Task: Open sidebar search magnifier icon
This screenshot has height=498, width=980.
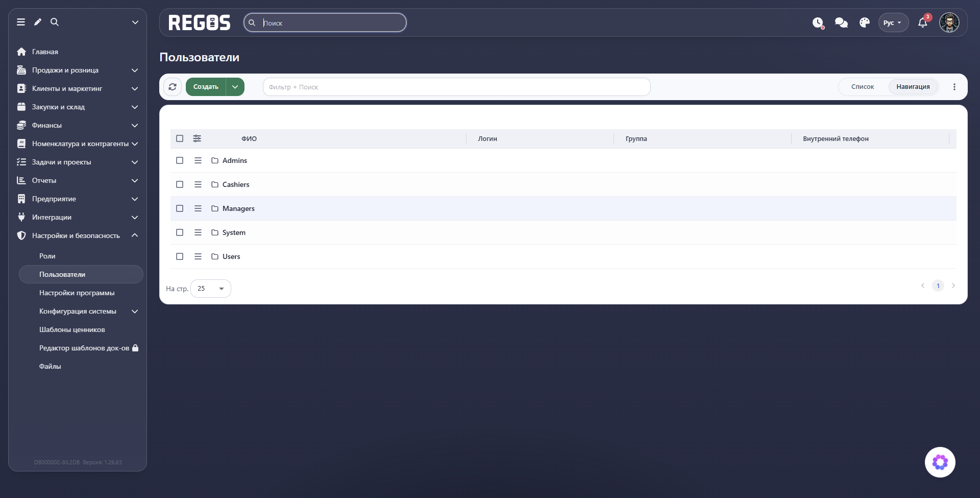Action: (x=55, y=22)
